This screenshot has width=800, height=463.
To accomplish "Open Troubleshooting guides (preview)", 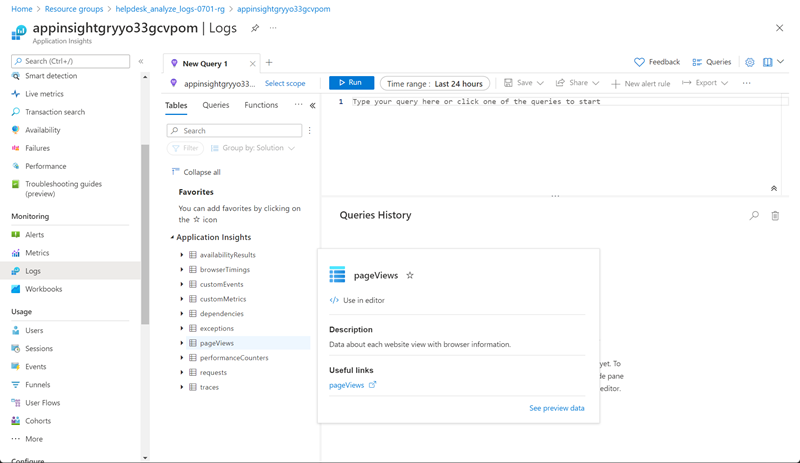I will coord(63,189).
